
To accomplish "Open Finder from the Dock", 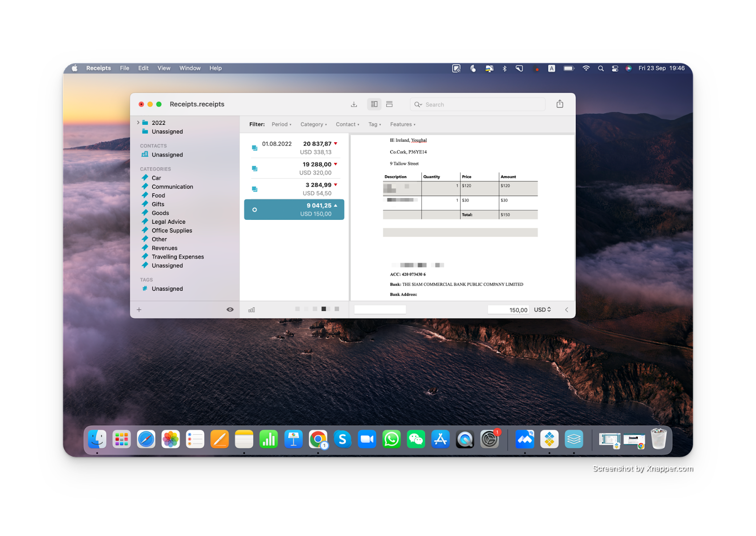I will coord(97,440).
